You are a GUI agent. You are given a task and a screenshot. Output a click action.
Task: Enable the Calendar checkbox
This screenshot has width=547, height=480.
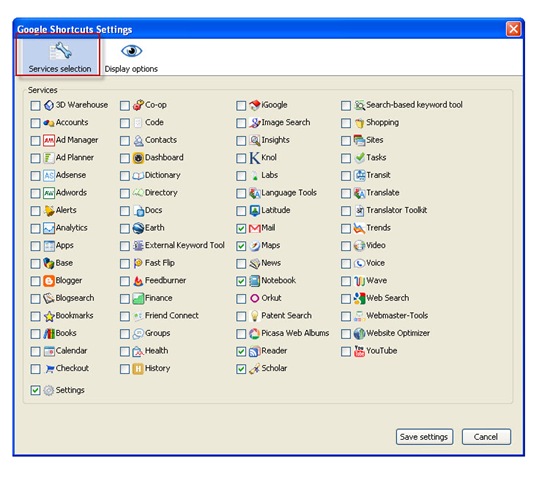pyautogui.click(x=35, y=352)
